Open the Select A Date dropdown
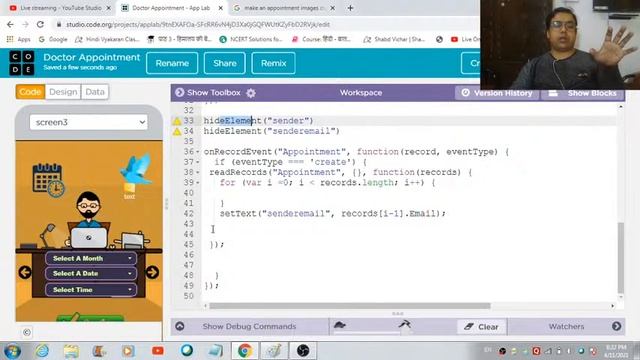This screenshot has height=360, width=640. click(x=91, y=273)
